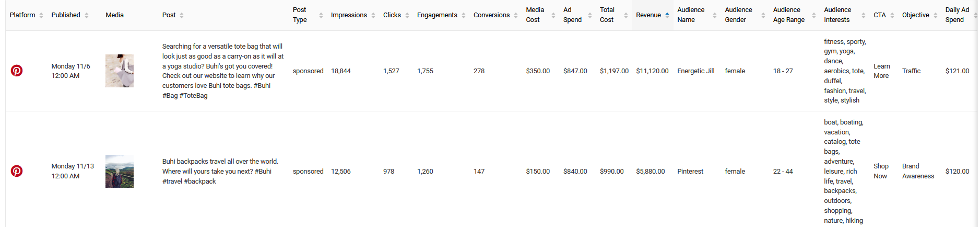Select the Buhi backpacks post text

[x=220, y=172]
